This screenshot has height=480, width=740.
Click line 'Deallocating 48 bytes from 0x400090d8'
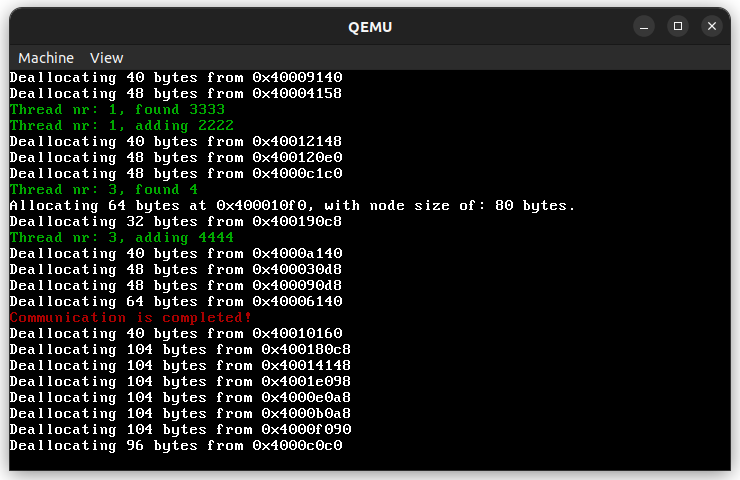coord(176,286)
